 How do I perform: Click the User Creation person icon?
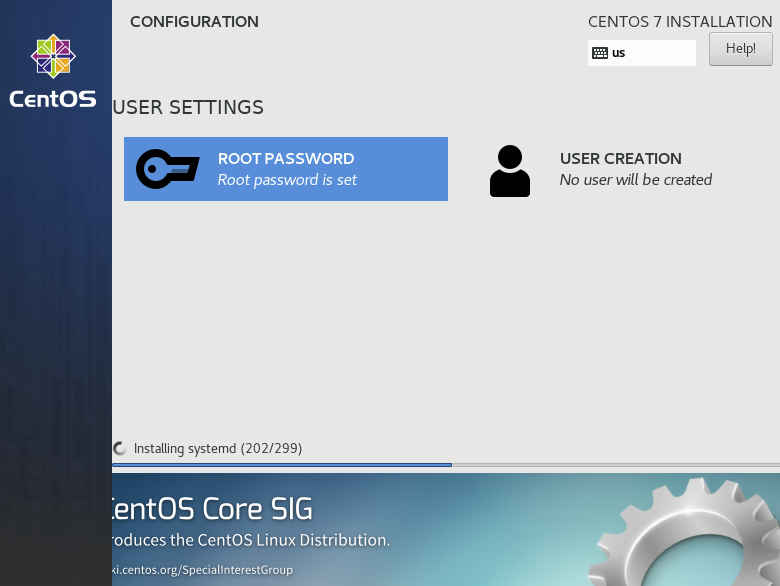click(510, 171)
